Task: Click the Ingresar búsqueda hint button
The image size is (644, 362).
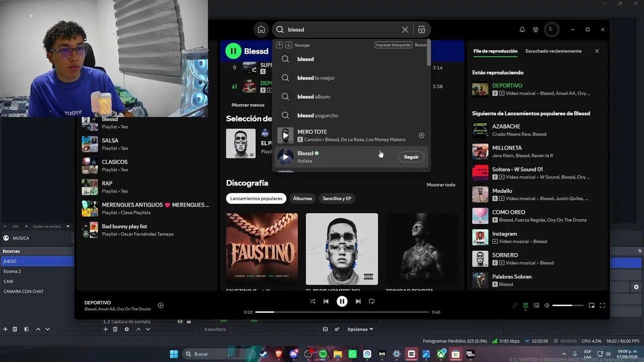Action: click(x=393, y=45)
